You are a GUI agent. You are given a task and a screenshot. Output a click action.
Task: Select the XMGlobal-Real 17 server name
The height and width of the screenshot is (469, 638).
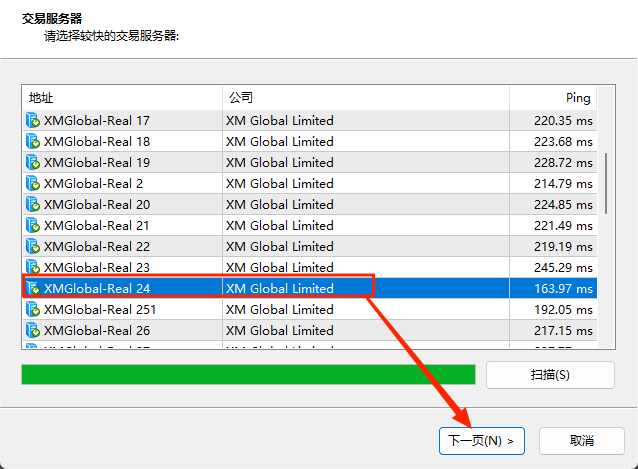pyautogui.click(x=97, y=120)
